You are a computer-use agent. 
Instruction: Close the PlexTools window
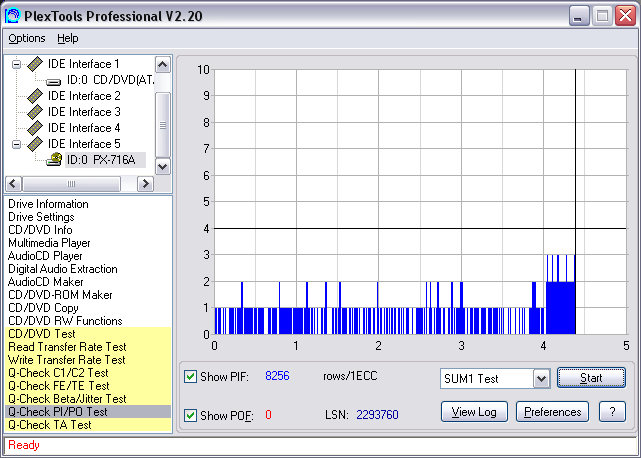(x=625, y=16)
